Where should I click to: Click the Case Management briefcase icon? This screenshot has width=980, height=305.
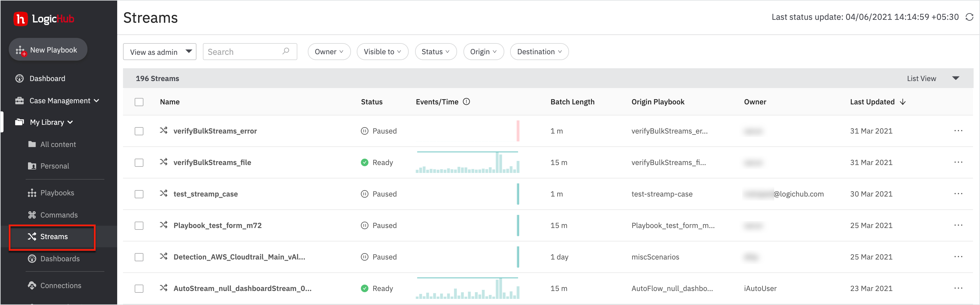pyautogui.click(x=20, y=101)
